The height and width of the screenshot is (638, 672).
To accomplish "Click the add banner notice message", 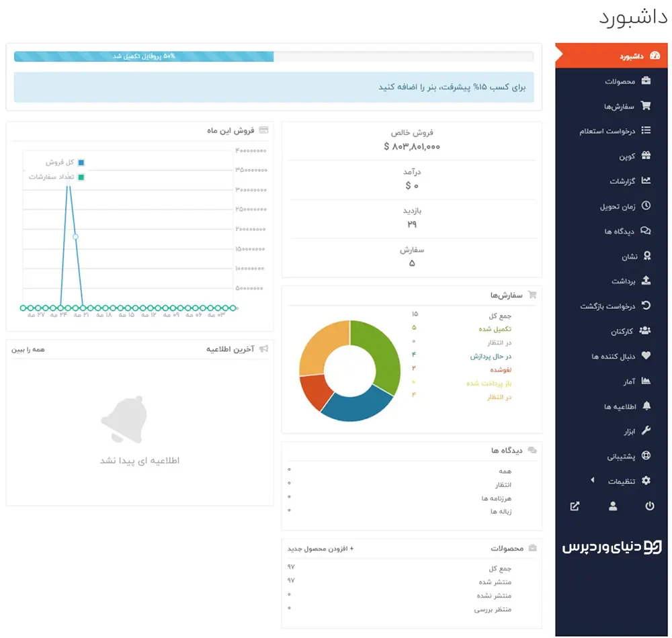I will point(274,87).
